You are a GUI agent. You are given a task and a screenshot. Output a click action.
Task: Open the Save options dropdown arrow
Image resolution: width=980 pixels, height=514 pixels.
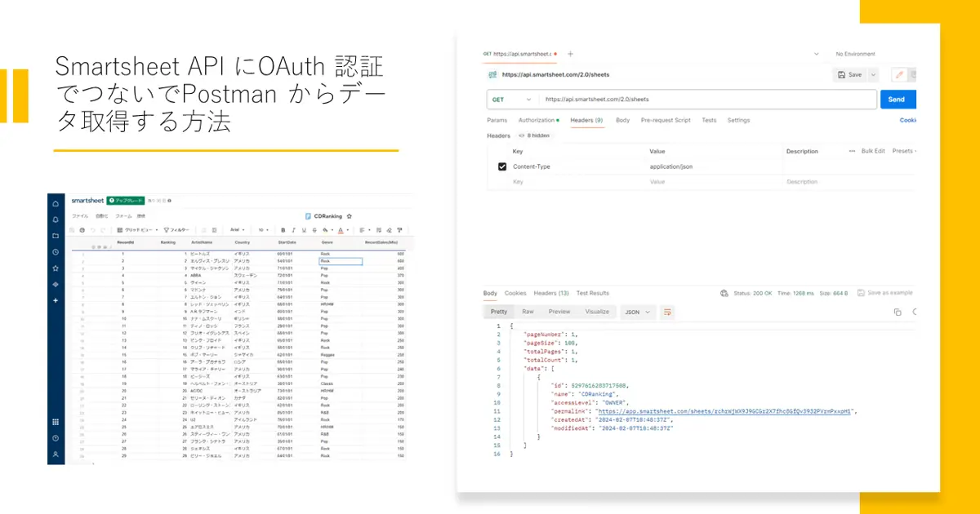tap(873, 74)
